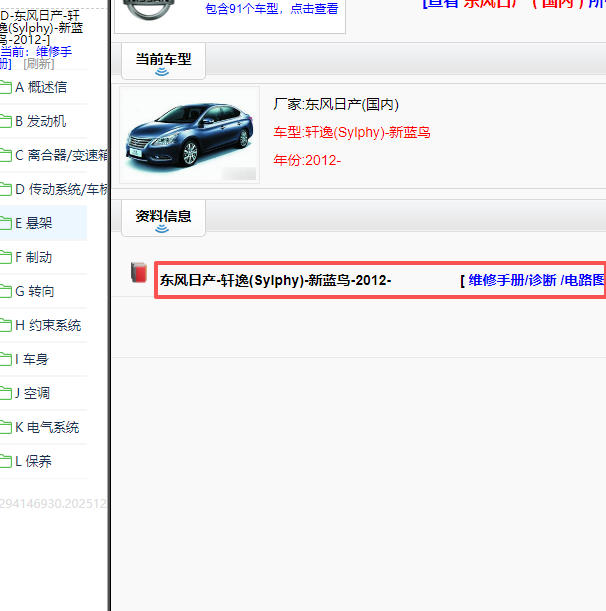Click the folder icon beside L 保养
Viewport: 606px width, 611px height.
click(5, 461)
